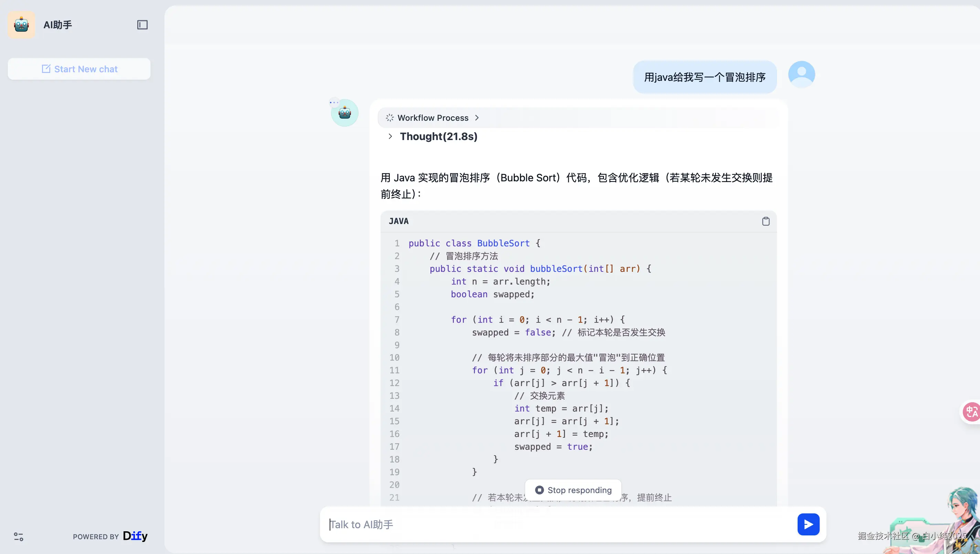Click the AI助手 title text
Screen dimensions: 980x554
click(57, 25)
